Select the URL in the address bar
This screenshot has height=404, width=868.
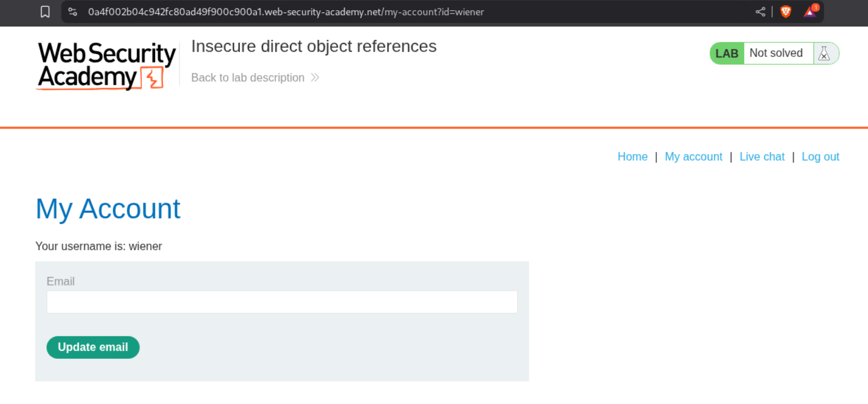[286, 12]
